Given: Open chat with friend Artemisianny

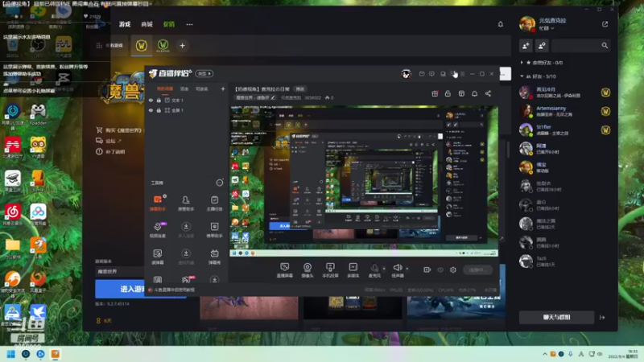Looking at the screenshot, I should (x=564, y=111).
